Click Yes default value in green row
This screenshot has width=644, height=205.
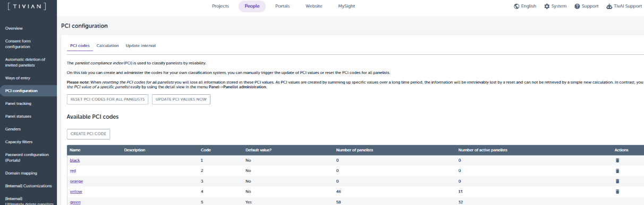click(248, 202)
